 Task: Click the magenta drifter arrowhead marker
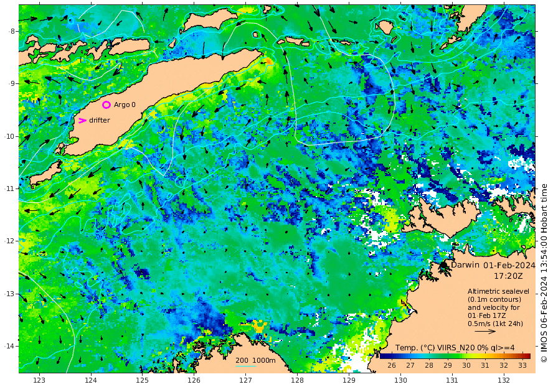(82, 120)
